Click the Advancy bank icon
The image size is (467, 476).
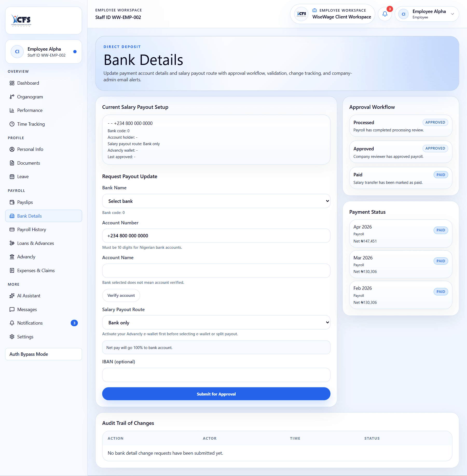12,257
